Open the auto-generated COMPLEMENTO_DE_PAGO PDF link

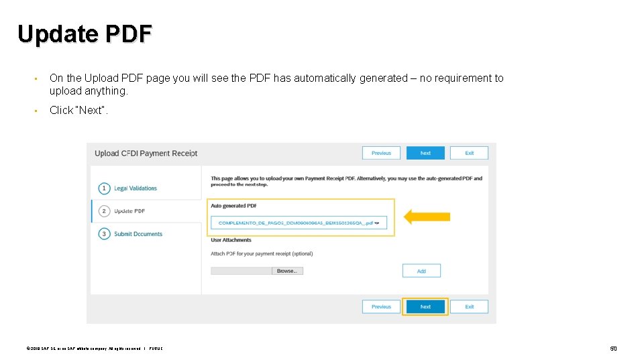[x=295, y=223]
